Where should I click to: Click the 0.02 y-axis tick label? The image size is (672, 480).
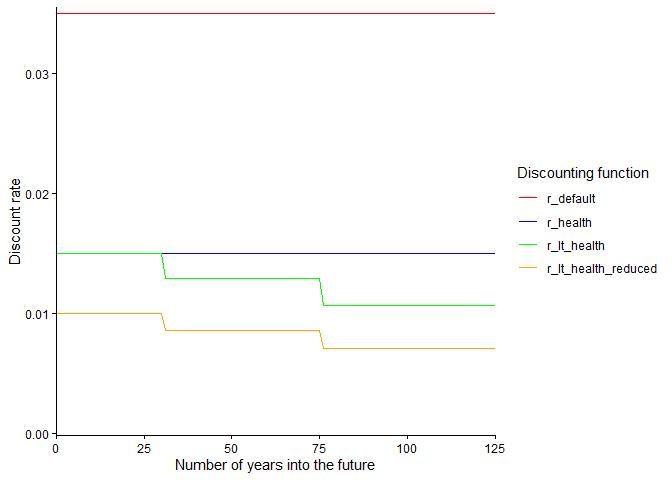pyautogui.click(x=37, y=194)
